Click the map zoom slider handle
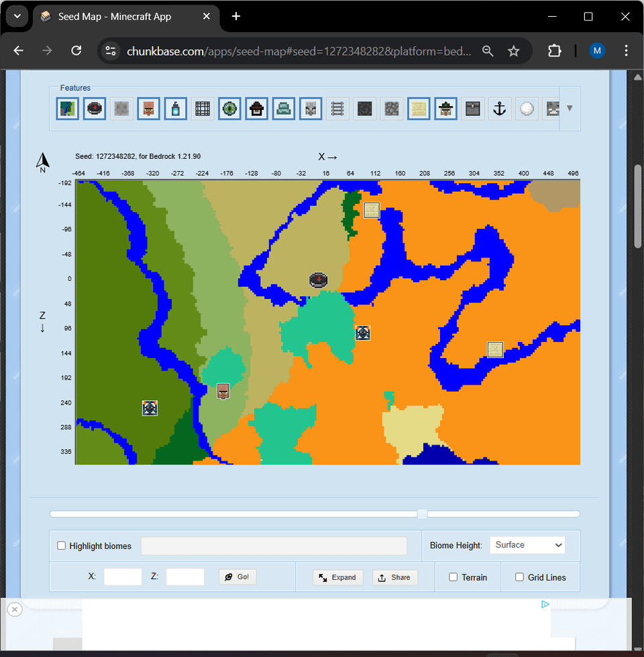The image size is (644, 657). click(422, 514)
